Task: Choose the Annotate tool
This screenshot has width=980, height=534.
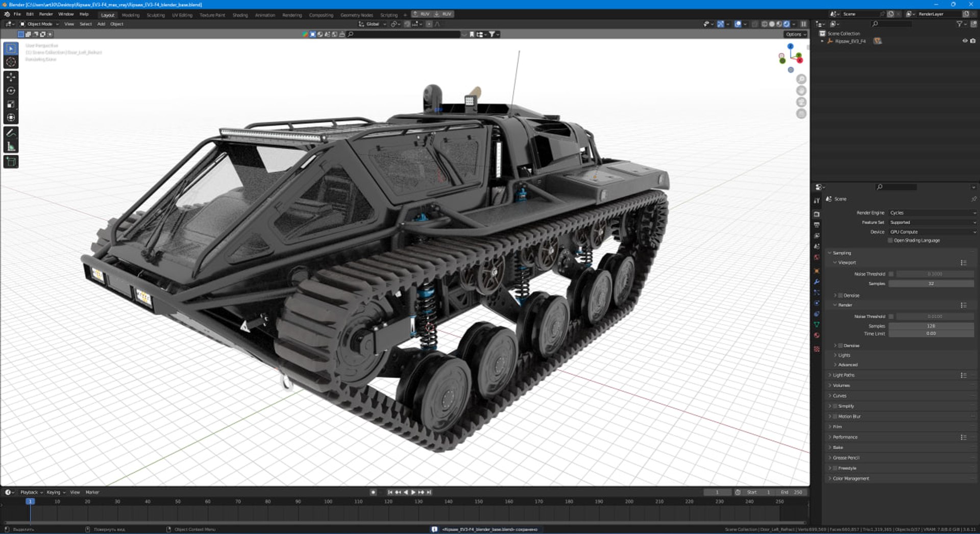Action: pyautogui.click(x=11, y=133)
